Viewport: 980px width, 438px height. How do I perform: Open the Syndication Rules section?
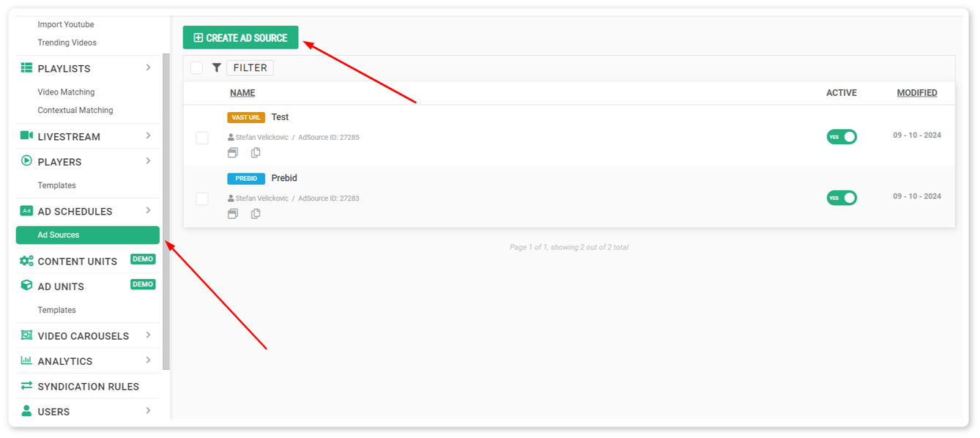click(87, 386)
